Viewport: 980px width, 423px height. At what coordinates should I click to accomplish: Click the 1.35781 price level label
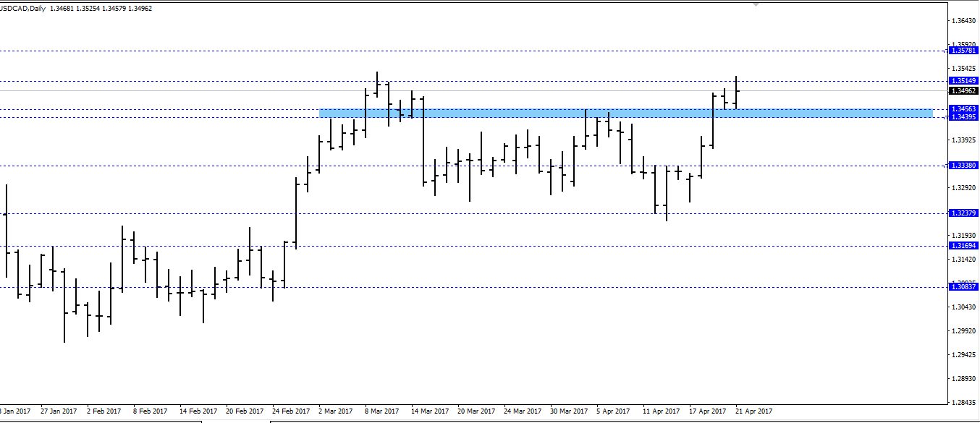point(963,51)
